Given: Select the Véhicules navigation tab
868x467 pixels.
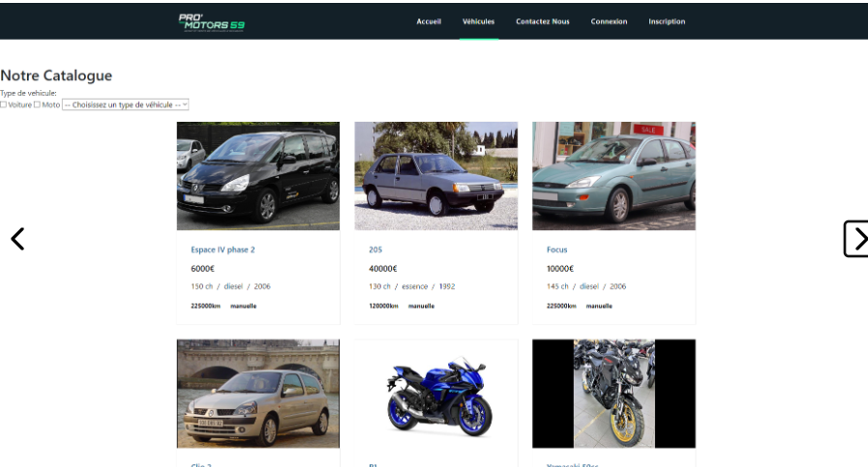Looking at the screenshot, I should point(478,21).
